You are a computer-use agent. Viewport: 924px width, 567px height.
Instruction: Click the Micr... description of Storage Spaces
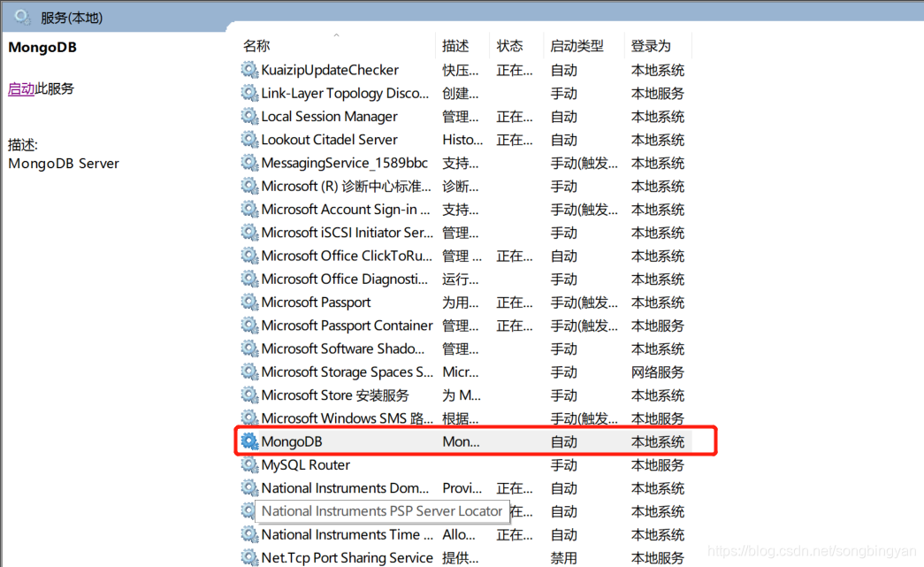coord(461,372)
